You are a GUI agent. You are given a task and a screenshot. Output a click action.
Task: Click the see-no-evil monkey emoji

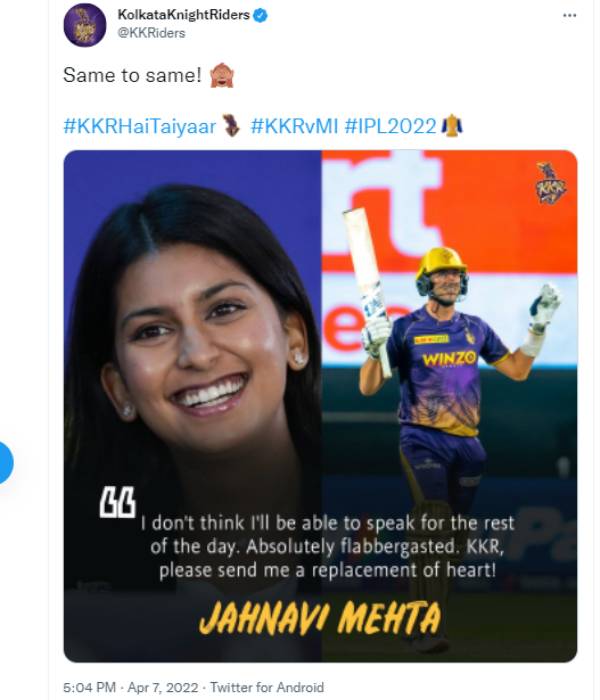[222, 75]
